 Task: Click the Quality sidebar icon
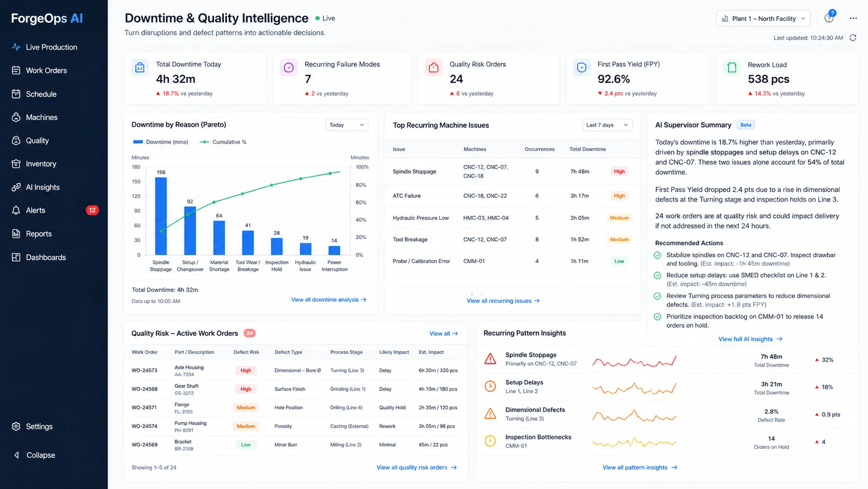point(16,140)
